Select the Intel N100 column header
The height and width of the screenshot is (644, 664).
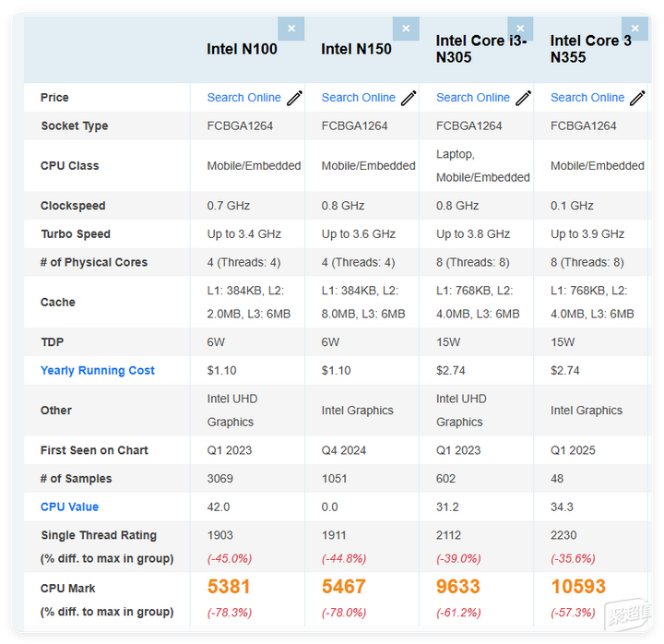click(x=242, y=49)
